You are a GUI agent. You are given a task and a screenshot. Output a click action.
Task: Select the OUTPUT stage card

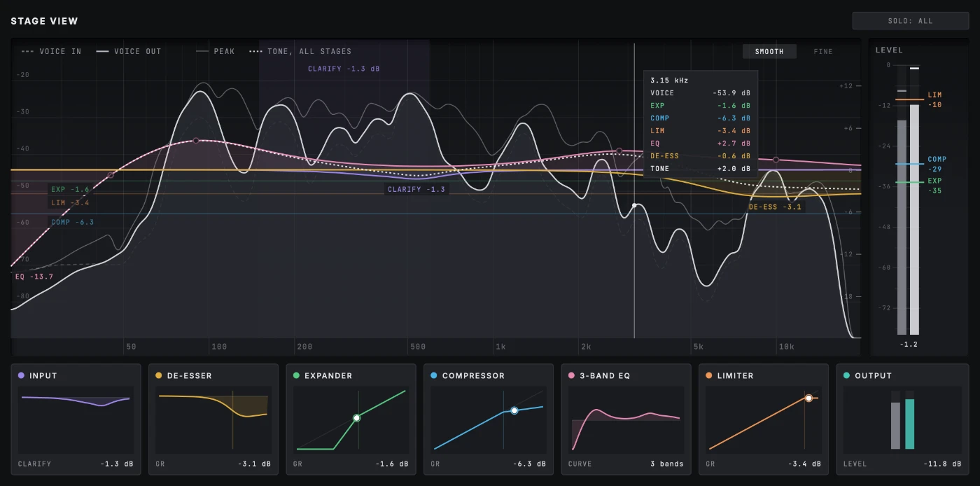pos(903,419)
